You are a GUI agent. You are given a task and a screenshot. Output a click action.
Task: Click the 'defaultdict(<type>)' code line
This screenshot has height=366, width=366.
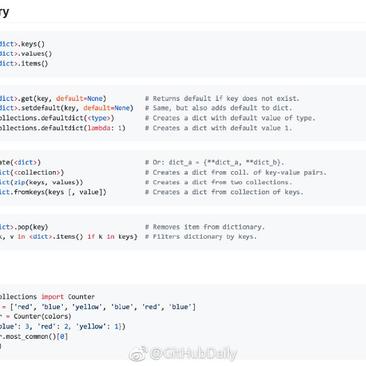click(57, 118)
